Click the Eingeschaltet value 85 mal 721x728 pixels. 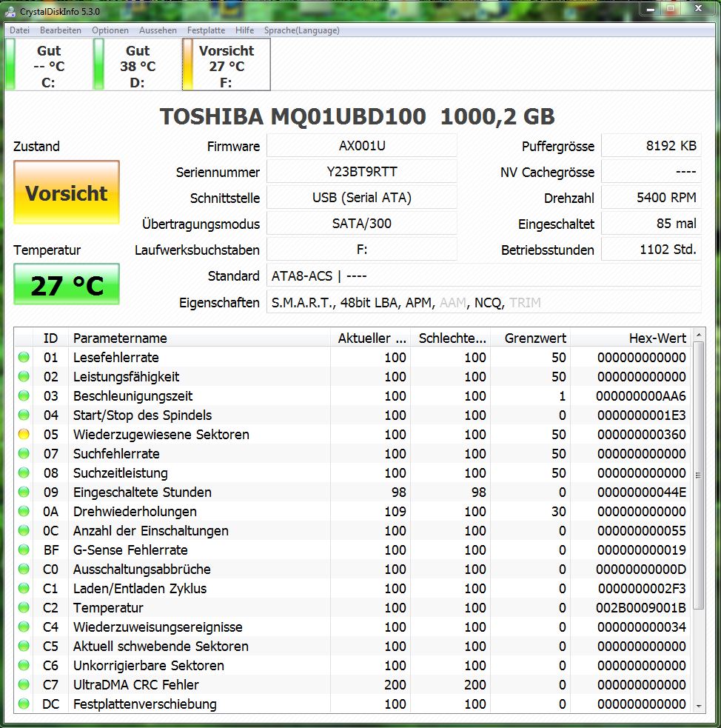point(651,224)
